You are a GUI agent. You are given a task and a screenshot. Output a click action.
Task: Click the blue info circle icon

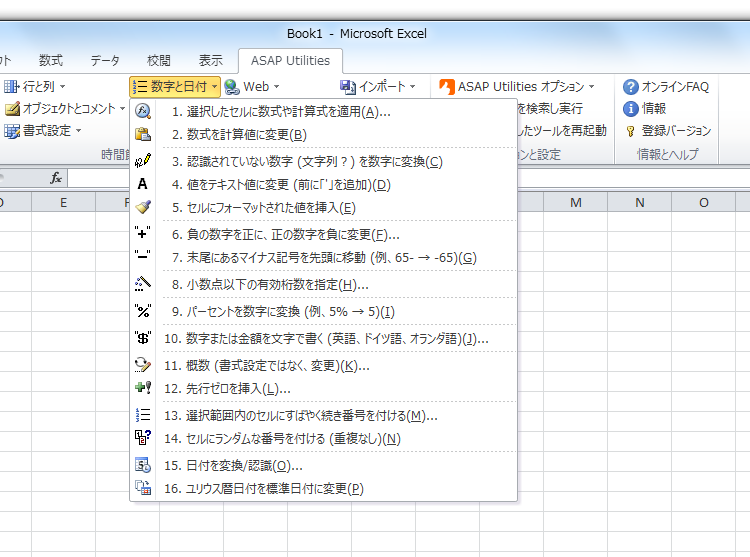pyautogui.click(x=630, y=109)
